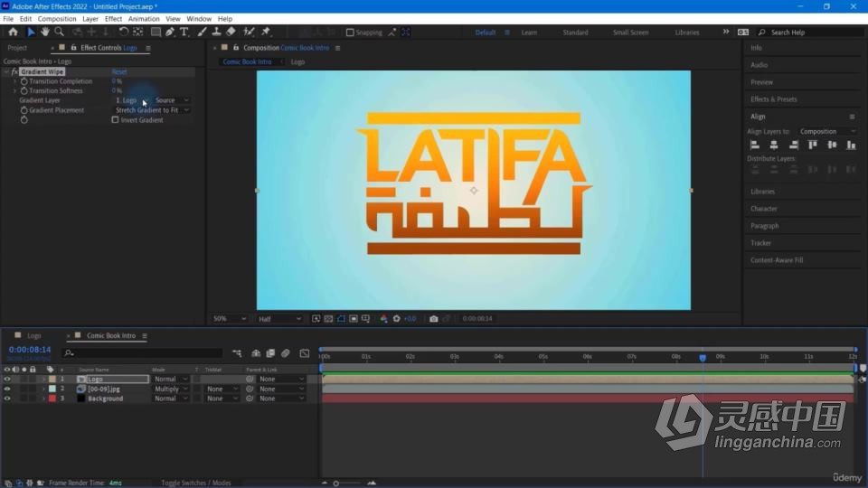Screen dimensions: 868x488
Task: Select the Small Screen workspace
Action: point(630,33)
